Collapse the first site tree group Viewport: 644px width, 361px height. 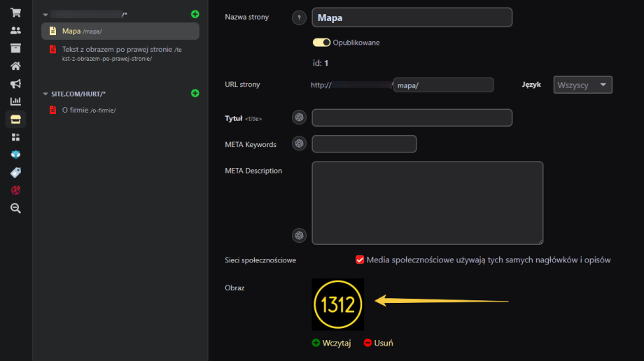(x=45, y=14)
